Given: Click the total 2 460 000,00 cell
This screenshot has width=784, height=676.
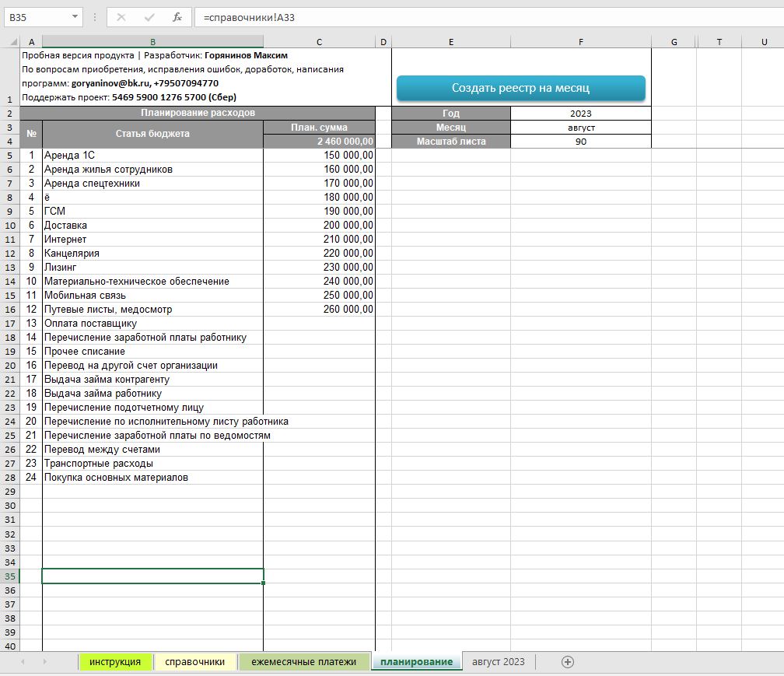Looking at the screenshot, I should coord(319,142).
